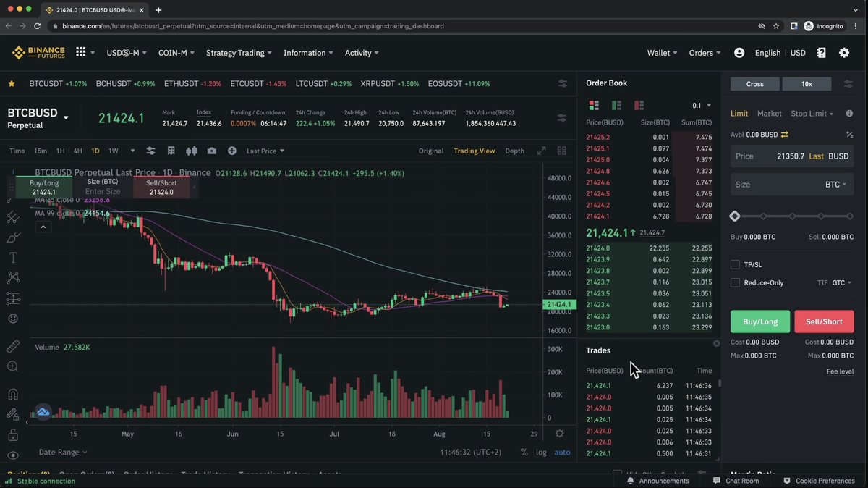Open price info bar settings sliders icon
868x488 pixels.
[562, 118]
